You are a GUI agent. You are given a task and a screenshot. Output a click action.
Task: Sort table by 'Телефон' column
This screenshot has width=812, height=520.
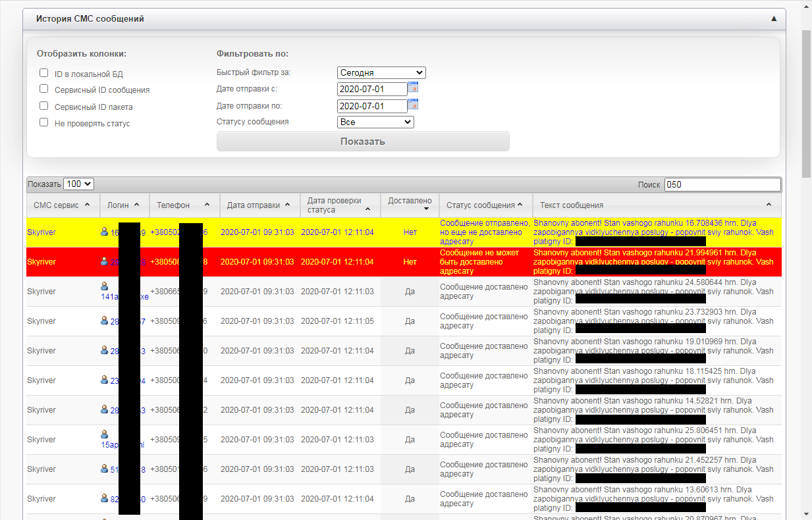[184, 205]
